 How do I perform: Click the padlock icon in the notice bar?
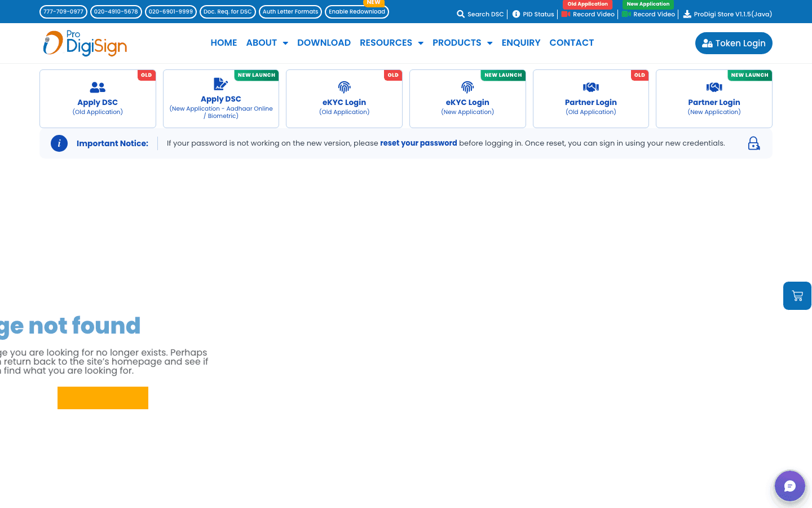pos(754,143)
